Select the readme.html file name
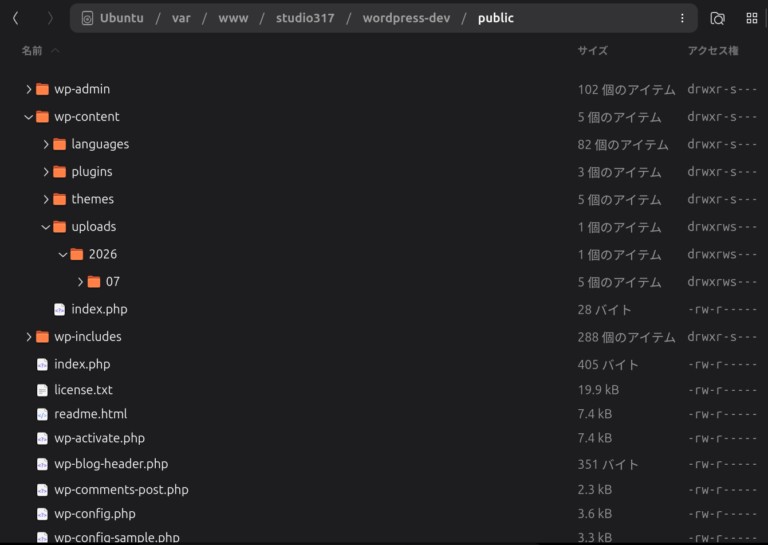 pyautogui.click(x=91, y=414)
